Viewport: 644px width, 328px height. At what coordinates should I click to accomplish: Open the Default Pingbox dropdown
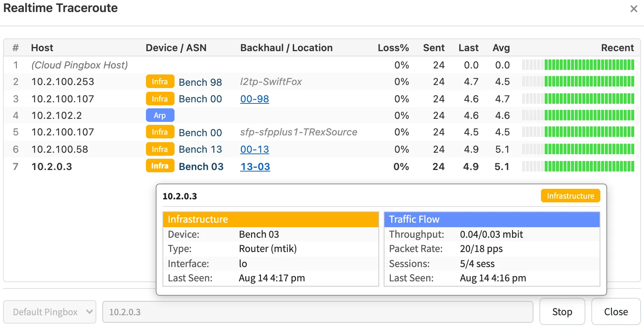tap(50, 312)
